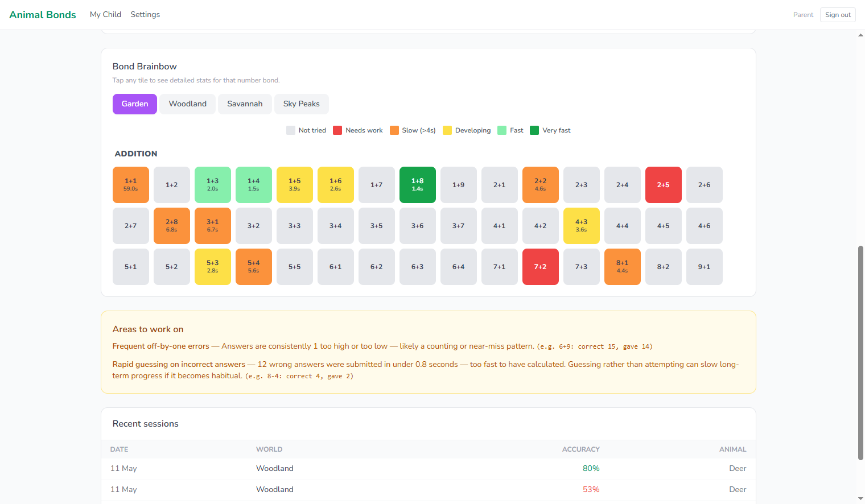Screen dimensions: 865x504
Task: Open the very fast 1+8 tile
Action: pos(418,185)
